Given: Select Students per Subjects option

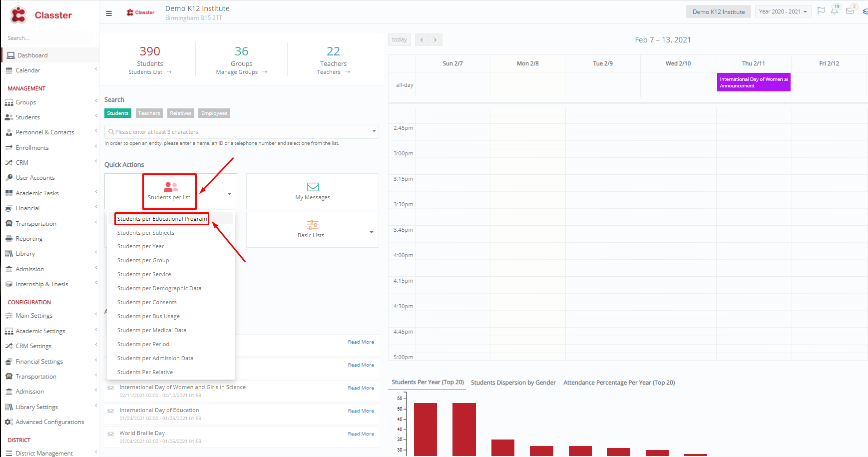Looking at the screenshot, I should point(146,233).
